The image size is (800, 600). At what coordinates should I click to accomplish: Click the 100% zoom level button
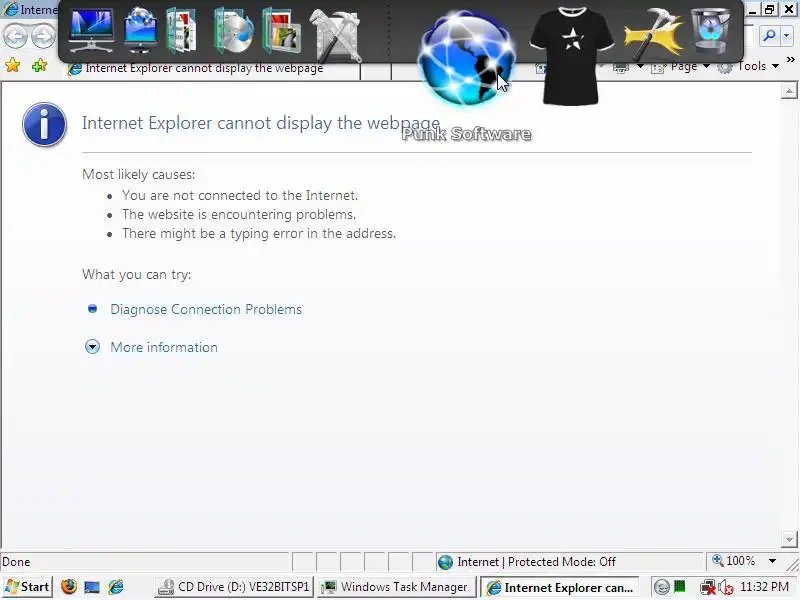pos(734,561)
